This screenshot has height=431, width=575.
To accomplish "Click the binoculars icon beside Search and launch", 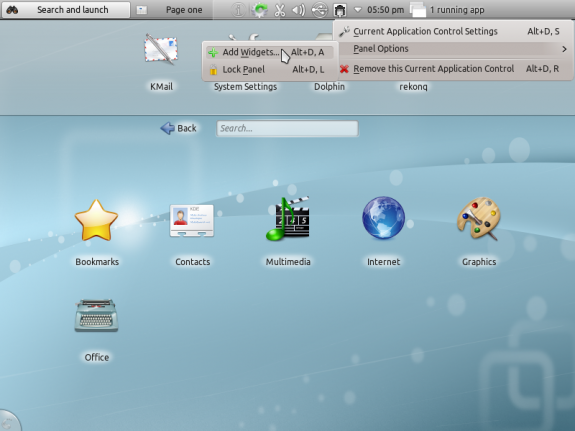I will (x=12, y=10).
